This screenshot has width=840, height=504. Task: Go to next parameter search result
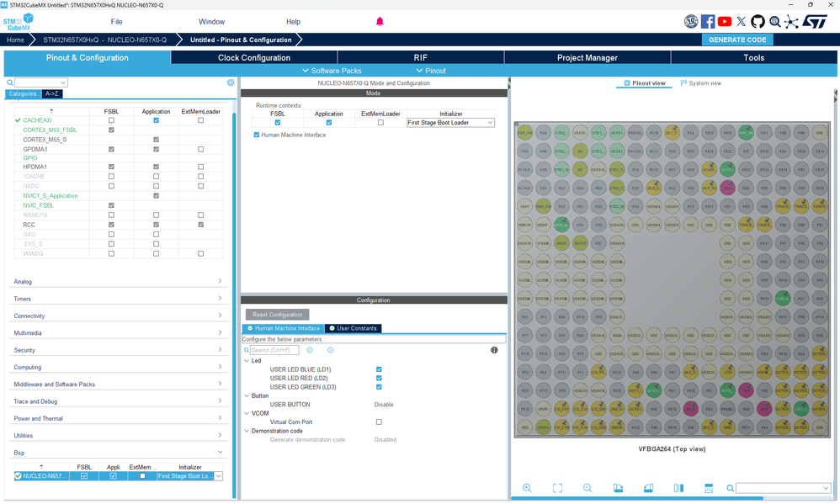coord(331,350)
